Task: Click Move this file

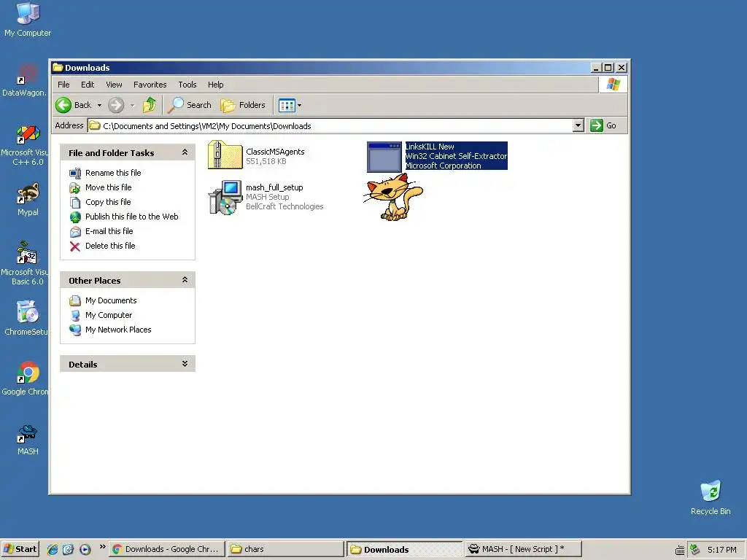Action: 108,187
